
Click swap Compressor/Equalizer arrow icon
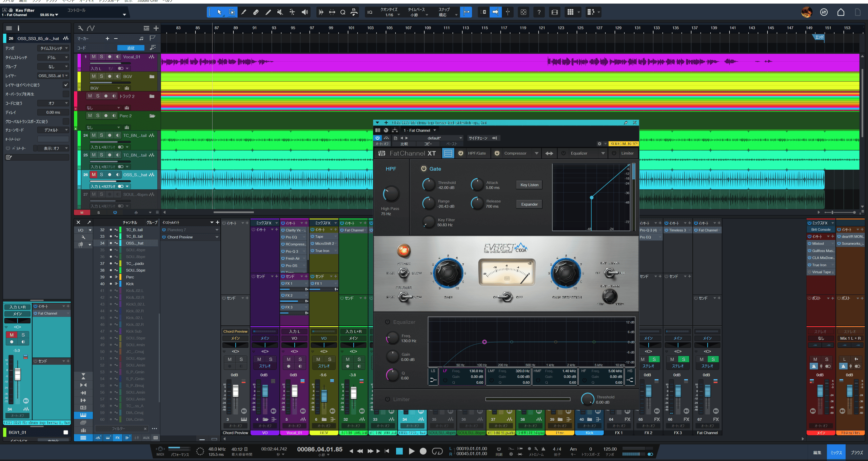[549, 153]
